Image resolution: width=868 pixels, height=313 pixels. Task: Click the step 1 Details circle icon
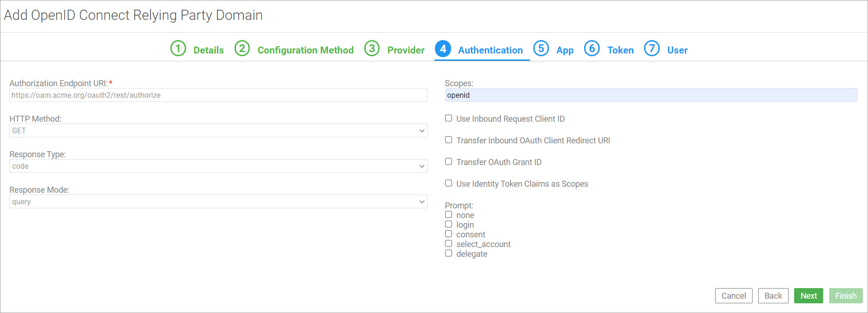178,48
